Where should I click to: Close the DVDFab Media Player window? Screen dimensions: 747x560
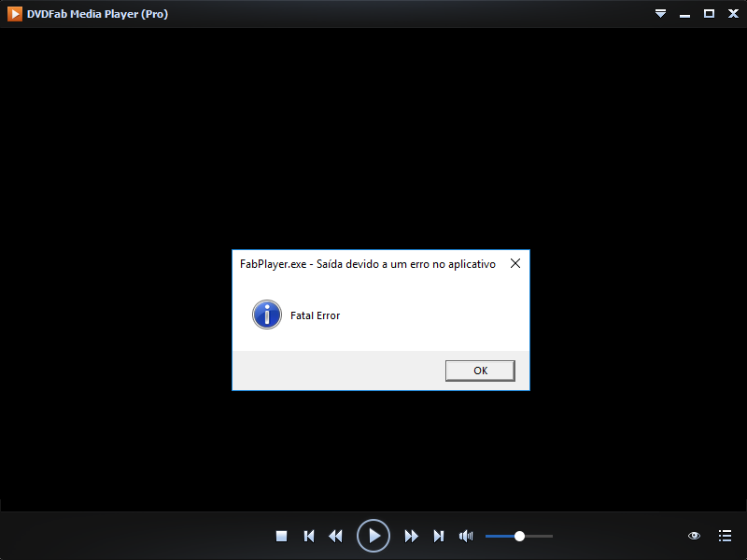click(x=733, y=13)
